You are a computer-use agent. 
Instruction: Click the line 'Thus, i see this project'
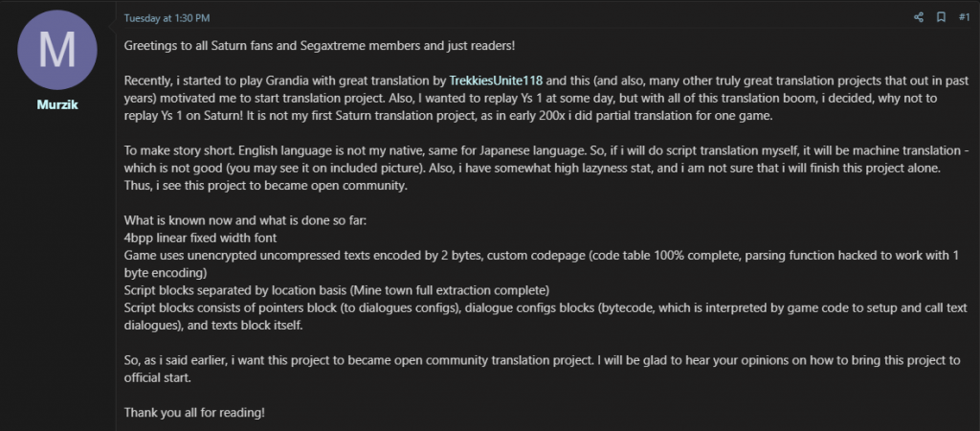tap(266, 186)
